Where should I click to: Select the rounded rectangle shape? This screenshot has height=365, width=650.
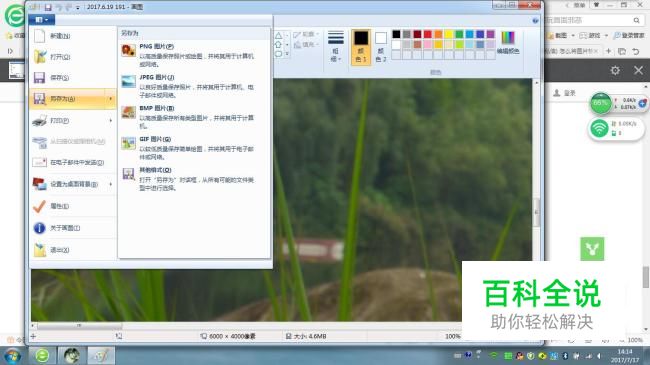pos(279,54)
